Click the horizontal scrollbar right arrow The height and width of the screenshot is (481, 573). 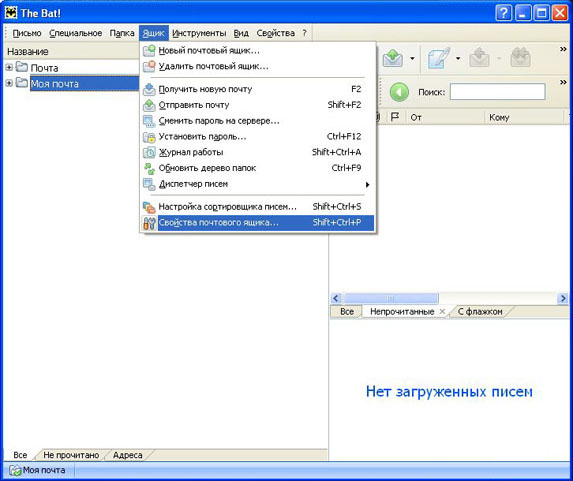563,299
